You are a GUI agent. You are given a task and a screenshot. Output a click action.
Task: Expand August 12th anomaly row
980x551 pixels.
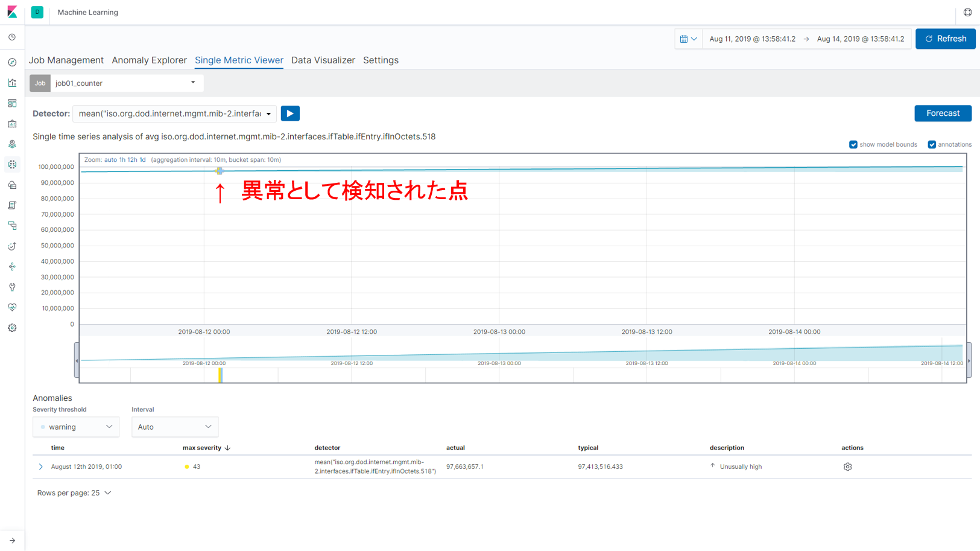[40, 467]
